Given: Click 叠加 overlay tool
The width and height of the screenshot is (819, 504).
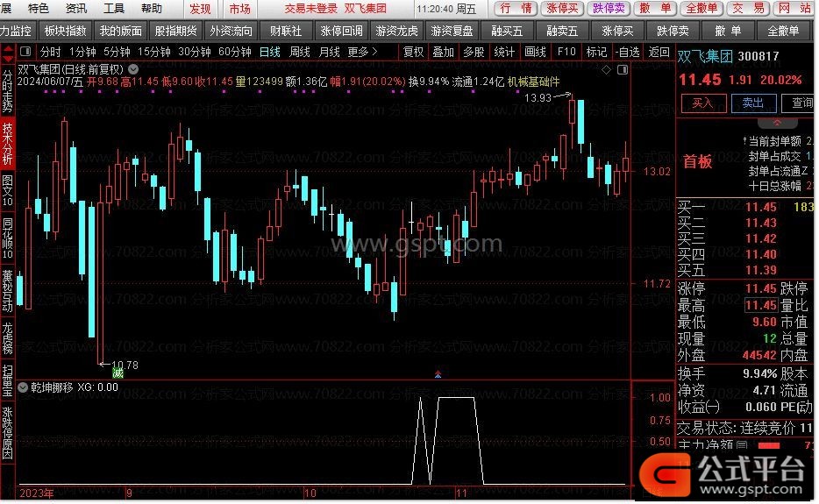Looking at the screenshot, I should tap(444, 53).
